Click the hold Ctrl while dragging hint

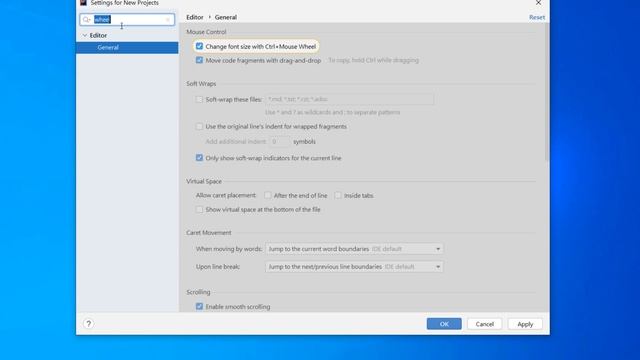(x=373, y=60)
